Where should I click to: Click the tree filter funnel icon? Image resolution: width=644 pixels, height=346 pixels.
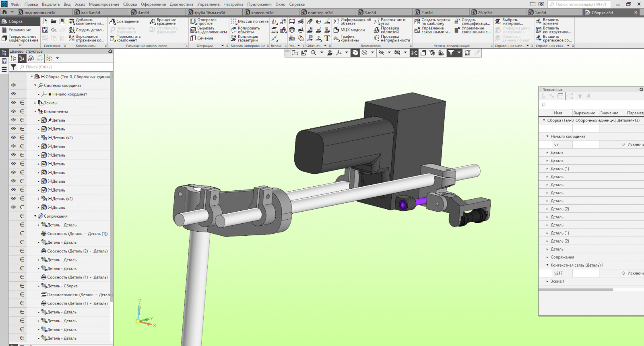click(x=13, y=67)
